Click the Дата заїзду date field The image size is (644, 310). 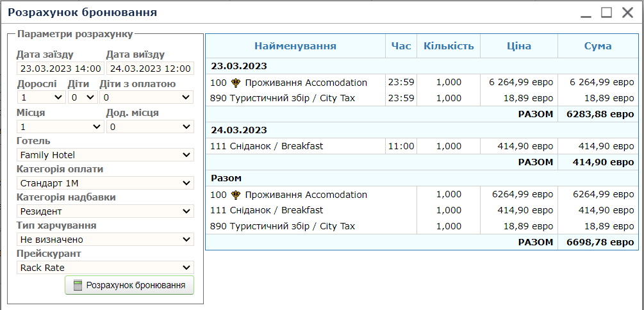60,69
